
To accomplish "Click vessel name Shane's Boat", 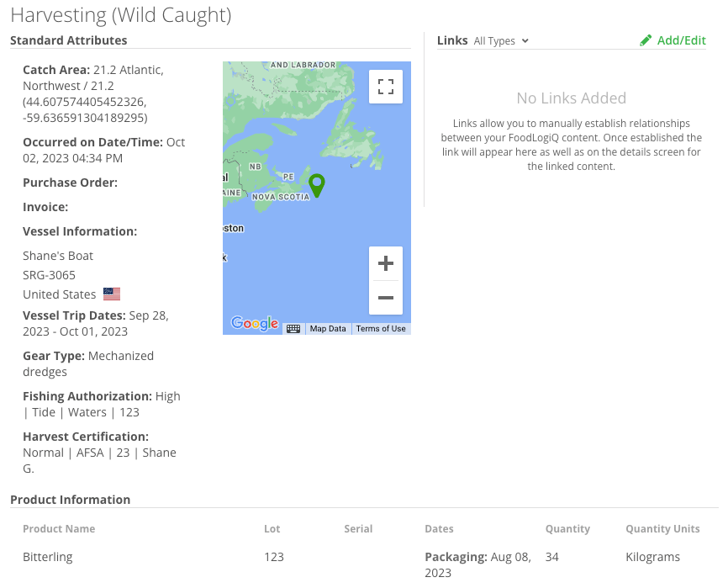I will [58, 256].
